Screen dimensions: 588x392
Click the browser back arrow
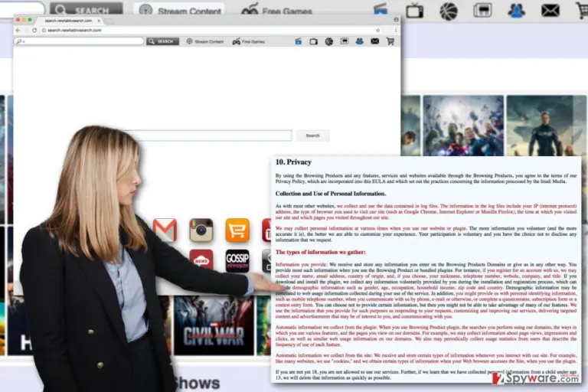click(x=18, y=30)
